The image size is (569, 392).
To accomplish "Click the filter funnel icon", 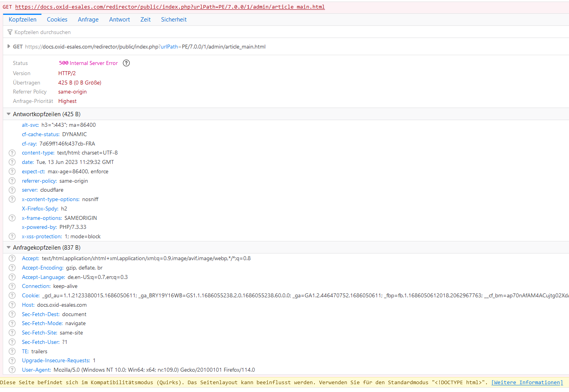I will (10, 32).
